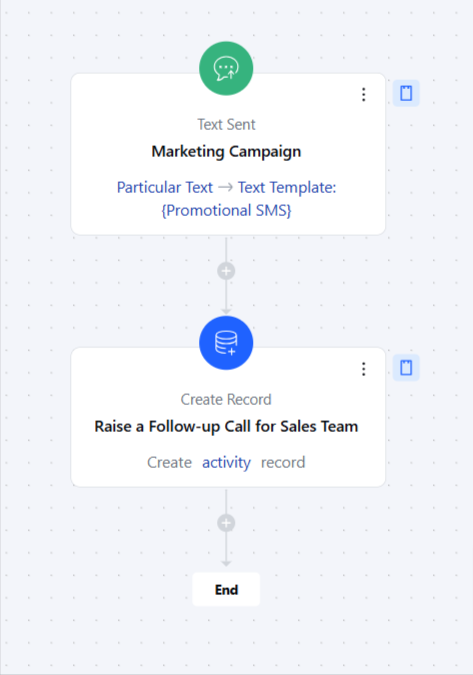Click the arrowhead pointing into End node

coord(226,563)
